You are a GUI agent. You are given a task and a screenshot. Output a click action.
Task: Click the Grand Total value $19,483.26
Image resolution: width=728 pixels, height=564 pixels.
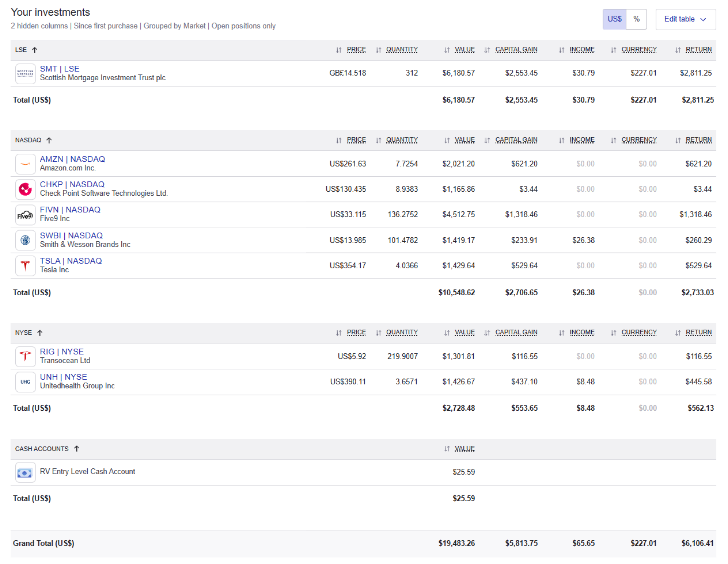tap(456, 543)
